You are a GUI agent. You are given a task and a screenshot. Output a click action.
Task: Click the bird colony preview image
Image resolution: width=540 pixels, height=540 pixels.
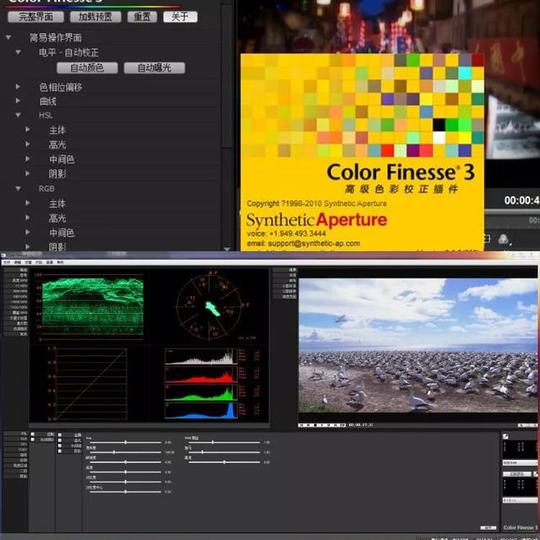click(418, 345)
